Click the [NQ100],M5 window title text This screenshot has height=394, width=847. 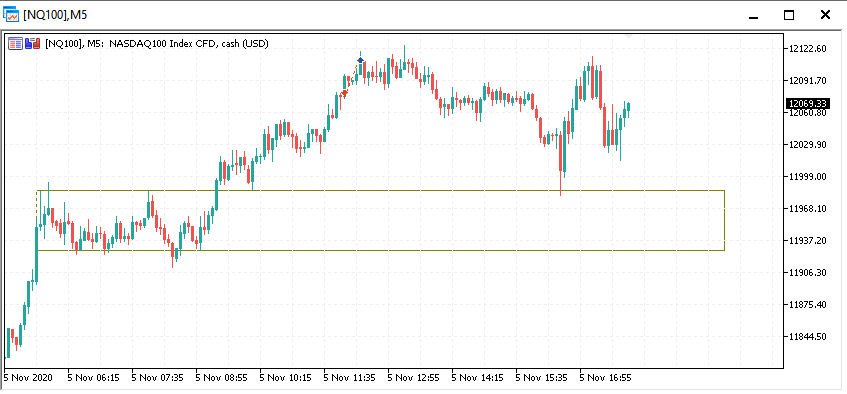click(55, 15)
